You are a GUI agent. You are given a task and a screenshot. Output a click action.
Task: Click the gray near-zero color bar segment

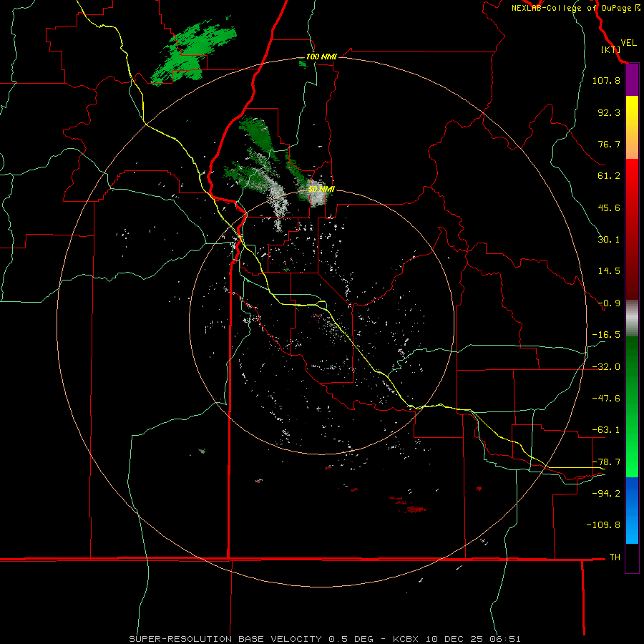(632, 318)
